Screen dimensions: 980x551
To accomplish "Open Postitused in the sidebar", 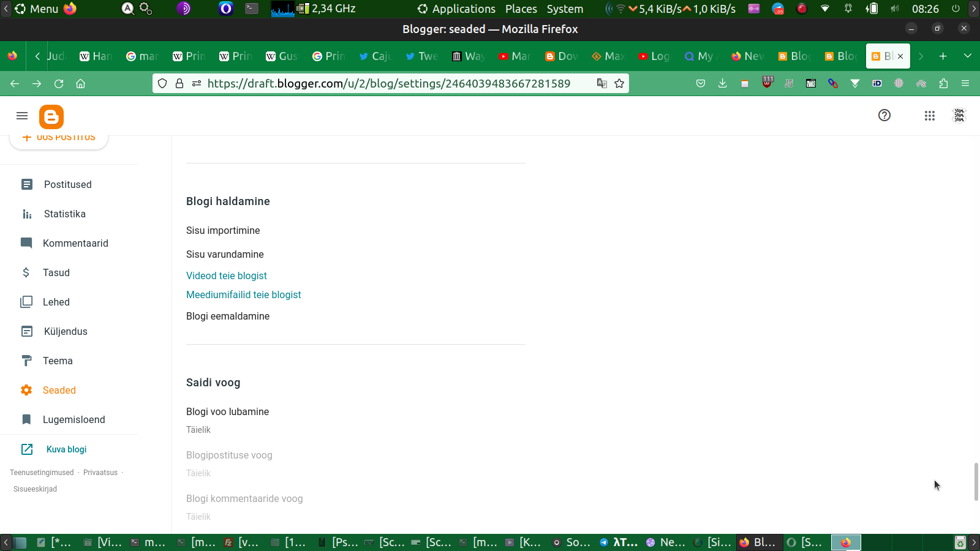I will [67, 184].
